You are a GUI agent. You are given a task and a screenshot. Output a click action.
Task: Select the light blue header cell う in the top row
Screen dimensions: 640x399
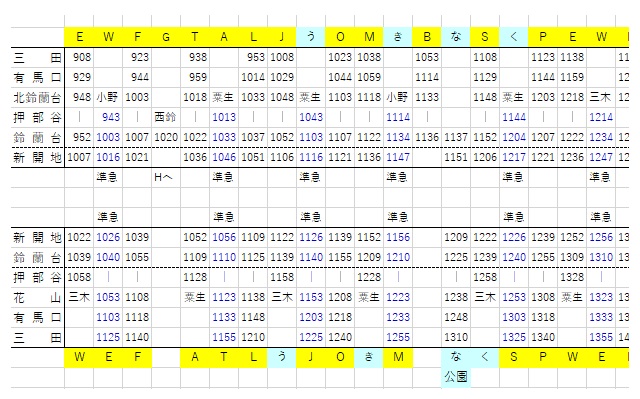click(311, 37)
